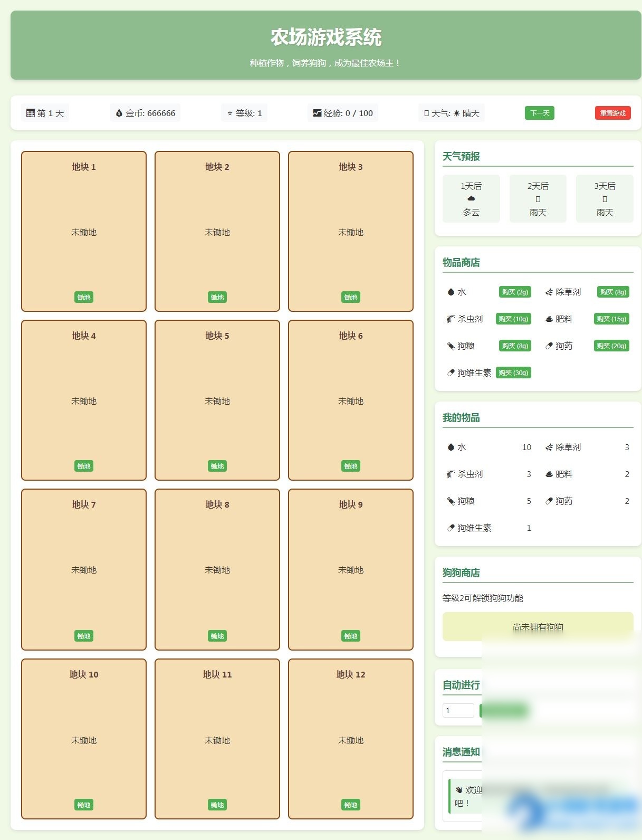Click the 等级2可解锁狗狗功能 text
The image size is (642, 840).
click(483, 598)
